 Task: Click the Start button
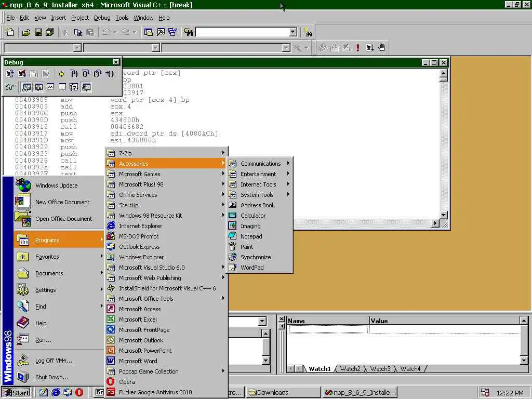[x=16, y=393]
